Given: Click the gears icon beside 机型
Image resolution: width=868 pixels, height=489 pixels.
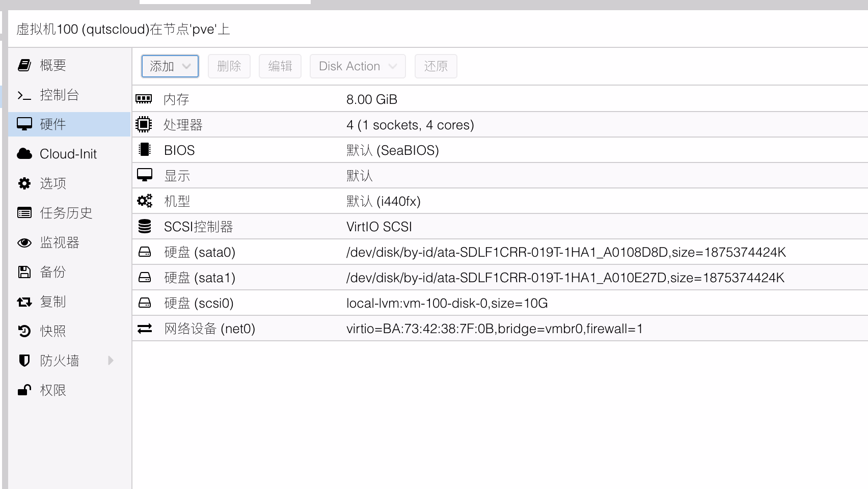Looking at the screenshot, I should (x=145, y=201).
